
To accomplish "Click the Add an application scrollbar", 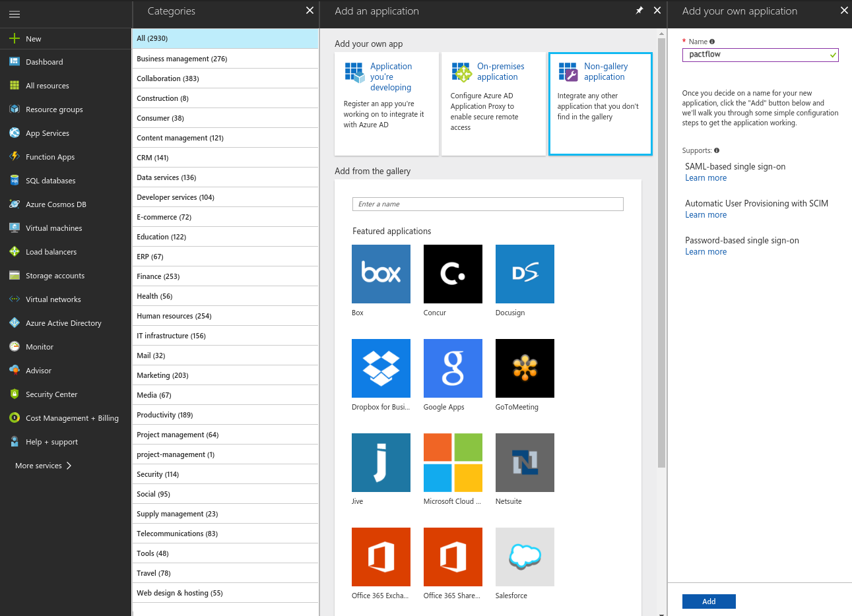I will [661, 253].
